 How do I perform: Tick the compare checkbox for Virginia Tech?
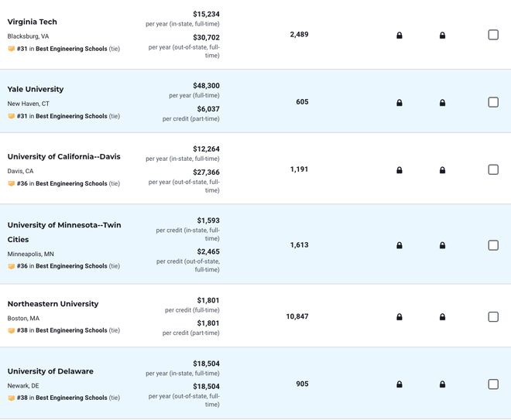[493, 35]
